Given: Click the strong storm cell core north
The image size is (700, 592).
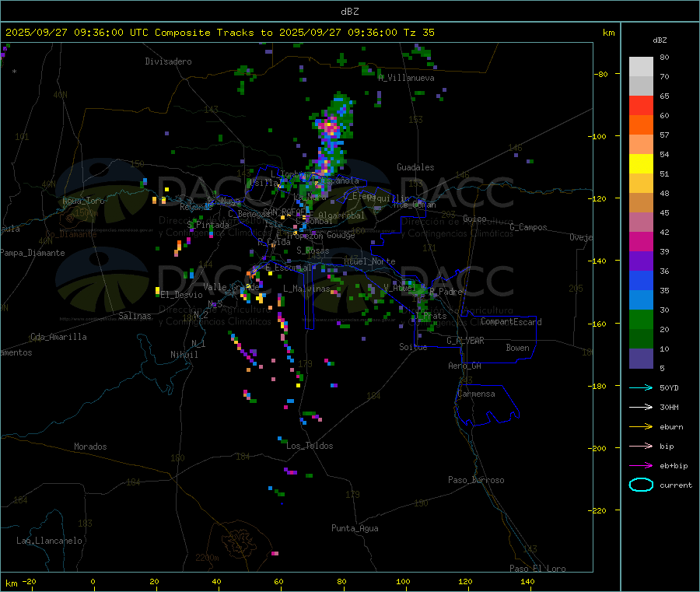Looking at the screenshot, I should coord(331,128).
